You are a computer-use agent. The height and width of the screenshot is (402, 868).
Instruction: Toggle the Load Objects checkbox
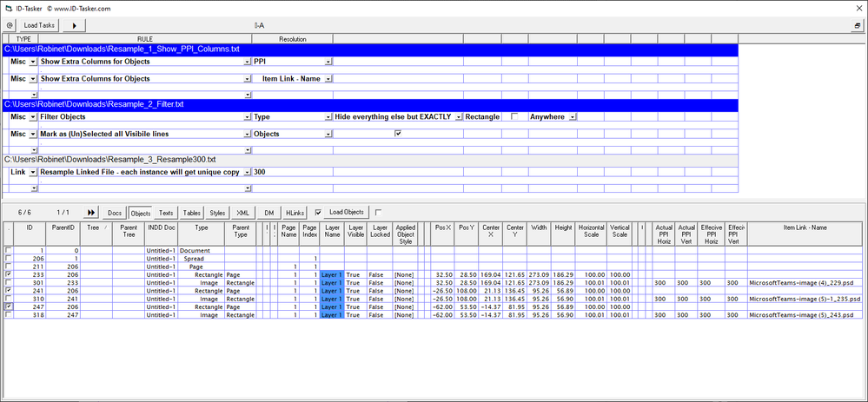coord(318,212)
